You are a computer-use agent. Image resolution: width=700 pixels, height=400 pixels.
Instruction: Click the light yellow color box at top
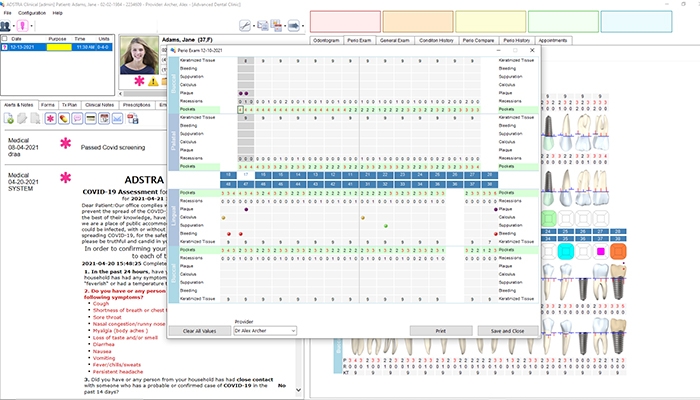[491, 22]
